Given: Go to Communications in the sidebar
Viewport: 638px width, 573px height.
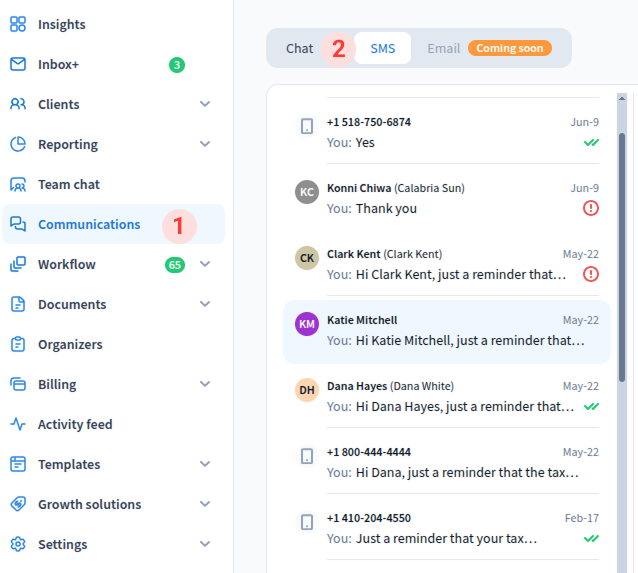Looking at the screenshot, I should coord(89,224).
